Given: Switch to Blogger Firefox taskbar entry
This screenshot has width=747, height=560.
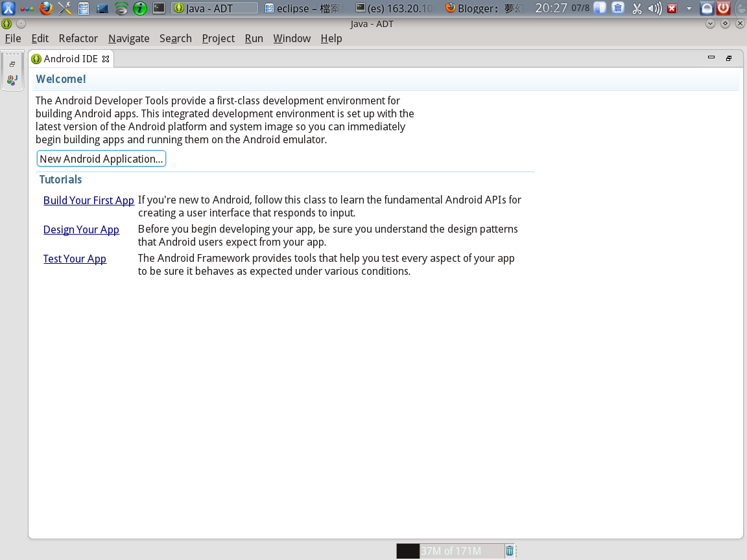Looking at the screenshot, I should 485,8.
